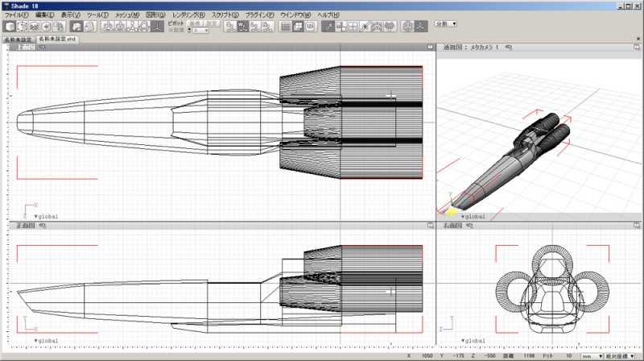Click the fourth skin hierarchy toolbar icon
644x361 pixels.
click(x=267, y=27)
